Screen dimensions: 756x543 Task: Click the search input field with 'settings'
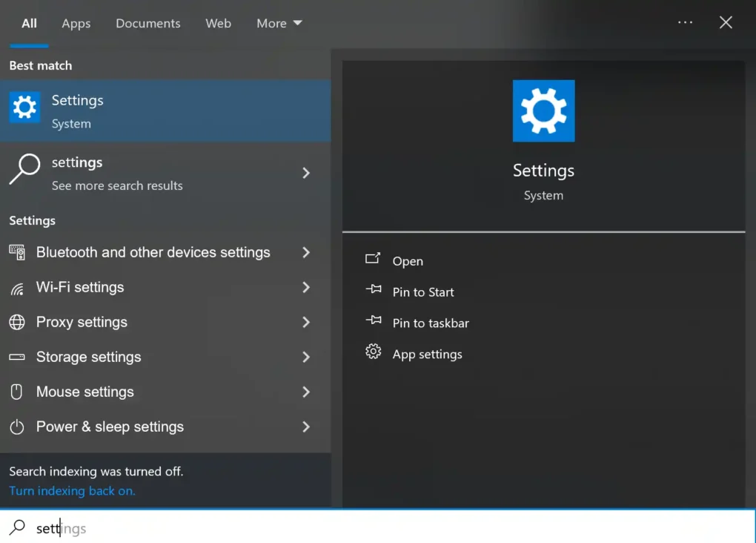(377, 527)
